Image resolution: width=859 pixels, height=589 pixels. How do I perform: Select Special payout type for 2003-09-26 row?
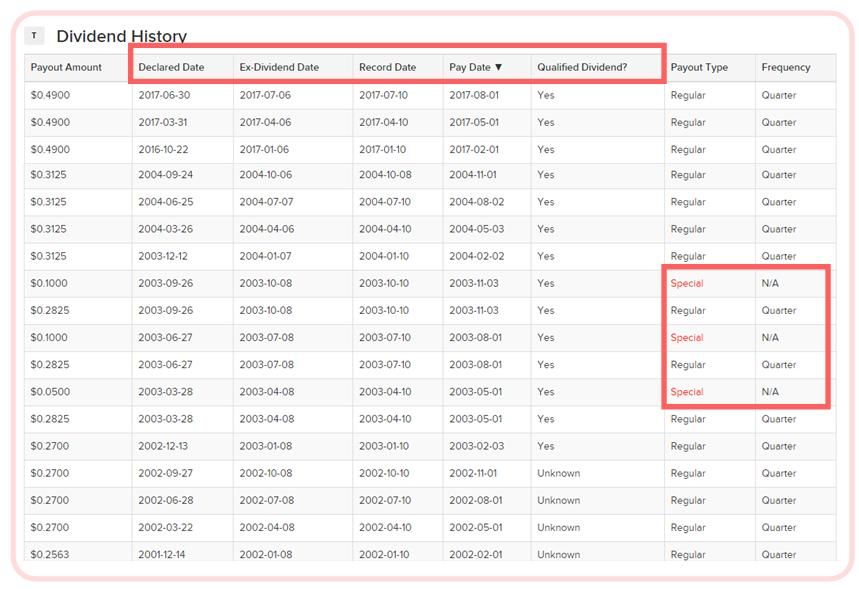pyautogui.click(x=687, y=283)
